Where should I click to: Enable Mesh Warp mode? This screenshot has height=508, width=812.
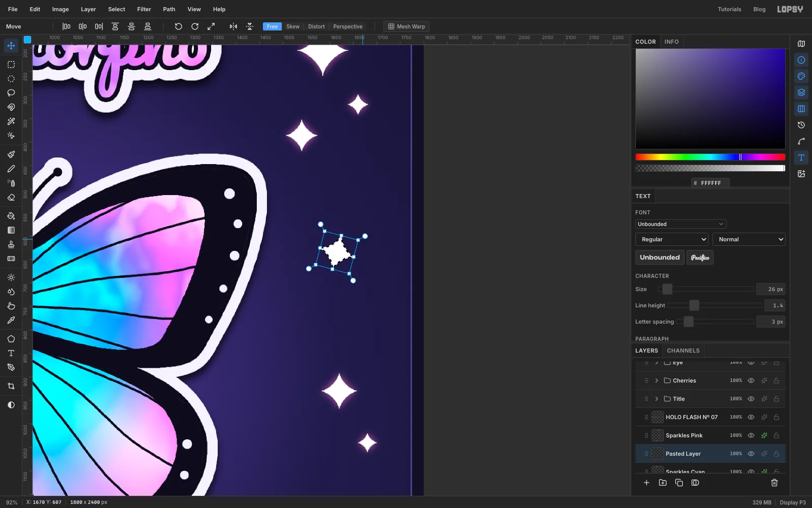pos(407,26)
